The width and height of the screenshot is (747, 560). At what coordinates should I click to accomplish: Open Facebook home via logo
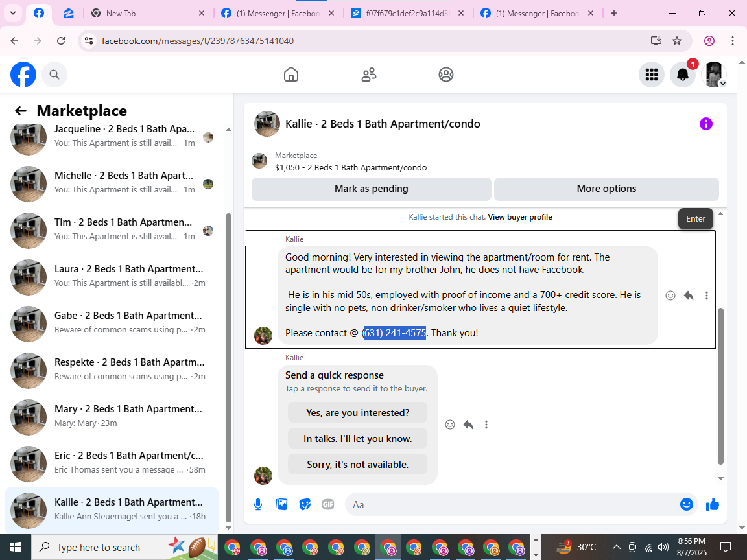(x=23, y=75)
